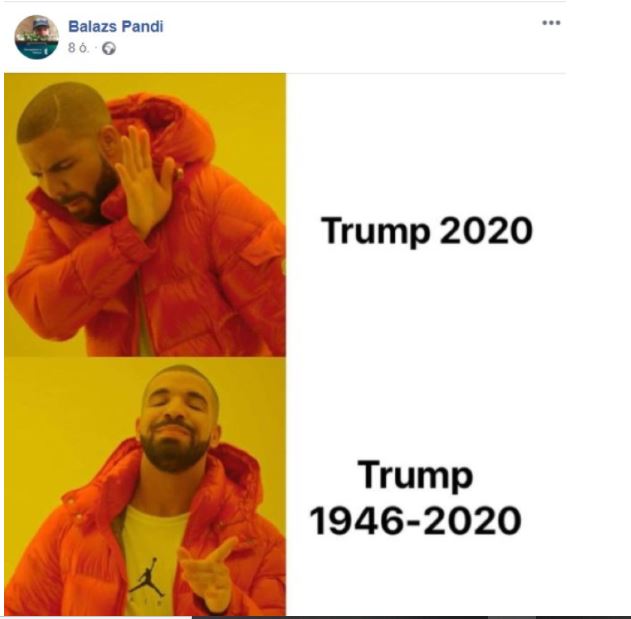Click the separator dot between timestamp and globe
The height and width of the screenshot is (619, 631).
[96, 48]
